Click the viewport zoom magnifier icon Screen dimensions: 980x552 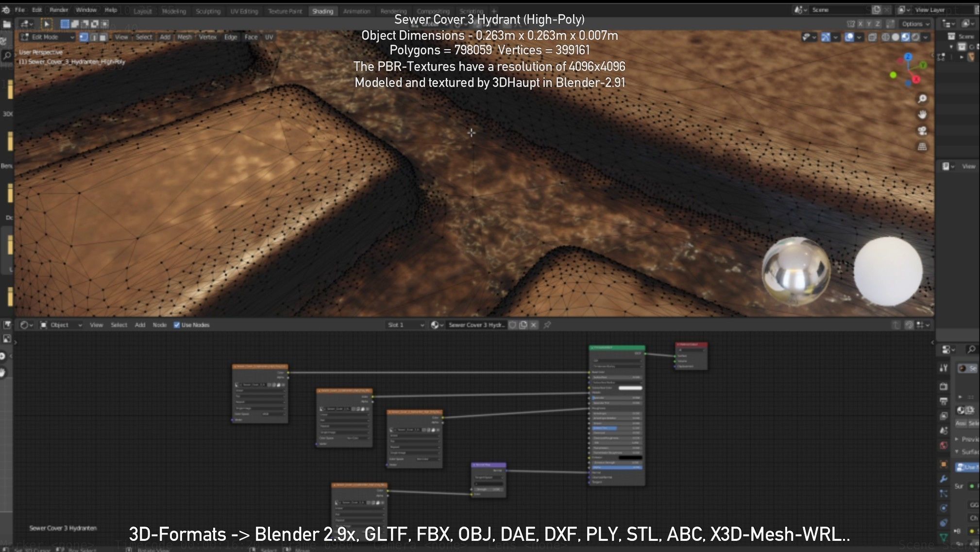tap(922, 99)
